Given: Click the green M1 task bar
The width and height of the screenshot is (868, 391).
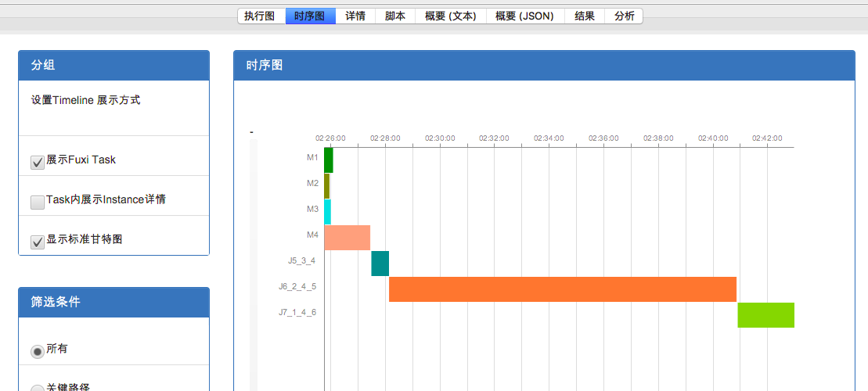Looking at the screenshot, I should click(328, 160).
